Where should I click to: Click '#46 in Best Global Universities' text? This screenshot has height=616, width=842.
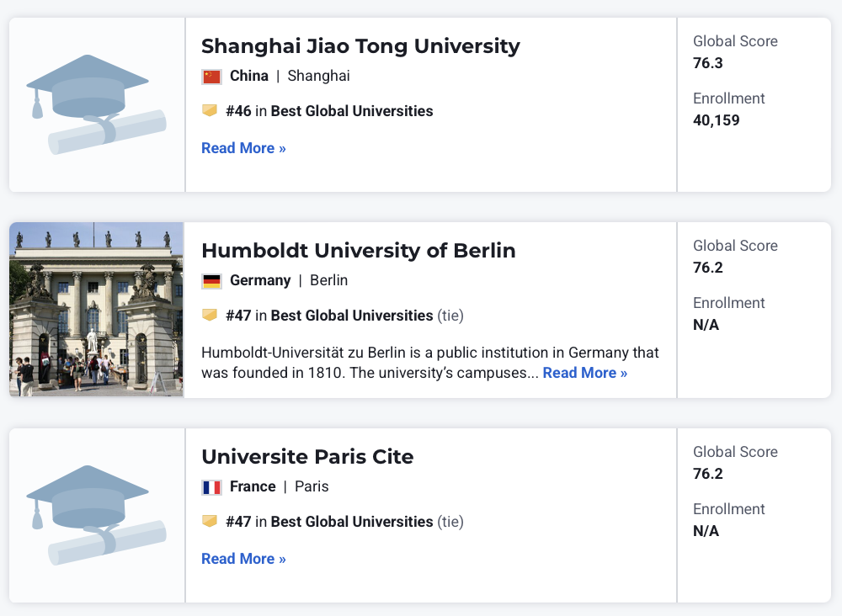[x=329, y=111]
